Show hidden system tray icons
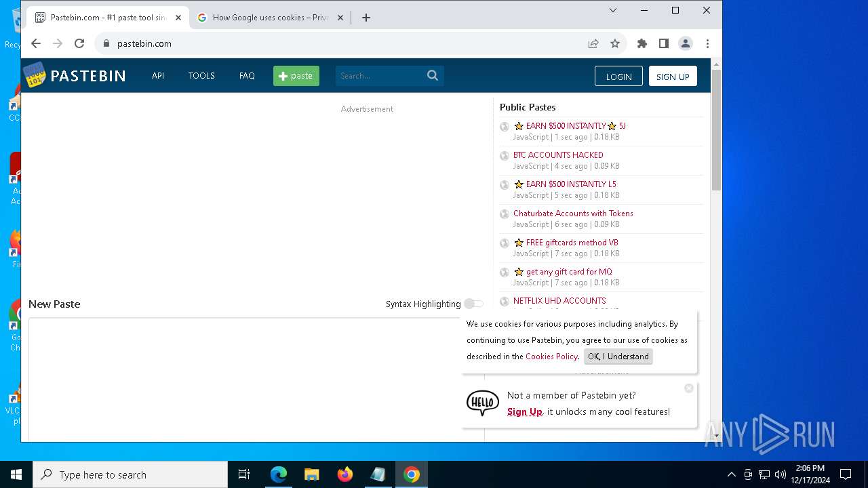This screenshot has width=868, height=488. click(x=731, y=474)
